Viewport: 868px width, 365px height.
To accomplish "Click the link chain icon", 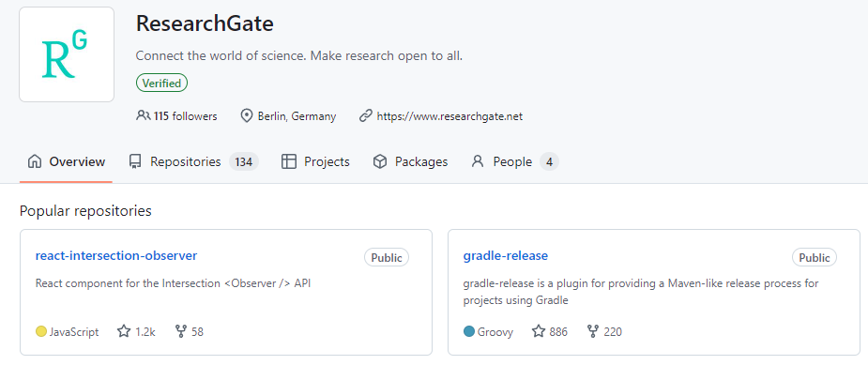I will 365,116.
